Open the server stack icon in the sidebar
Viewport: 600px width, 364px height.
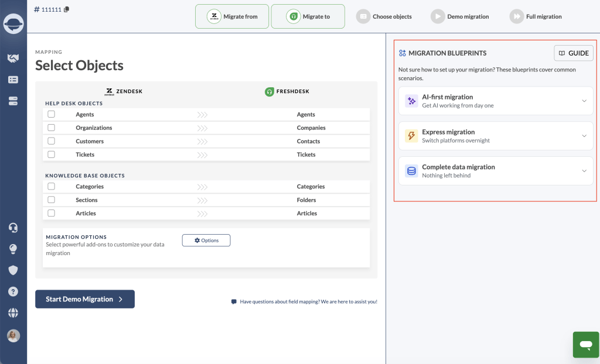(x=13, y=101)
